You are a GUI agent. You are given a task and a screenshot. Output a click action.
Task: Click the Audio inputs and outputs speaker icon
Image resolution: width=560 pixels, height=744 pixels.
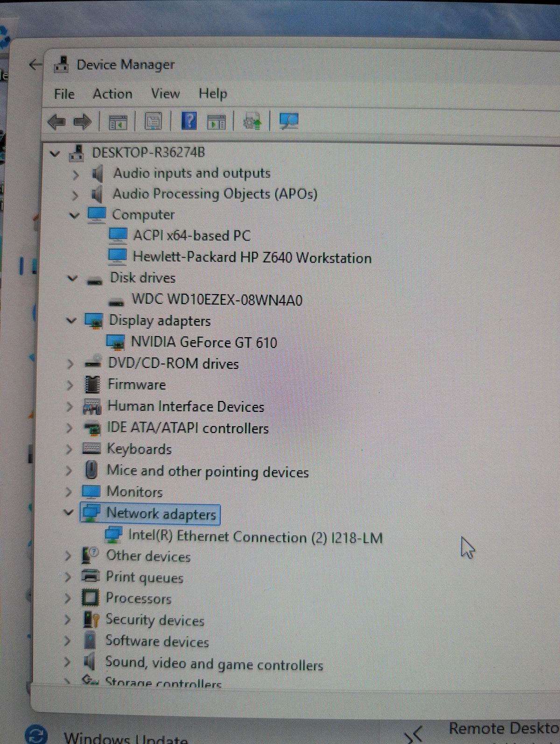click(97, 174)
